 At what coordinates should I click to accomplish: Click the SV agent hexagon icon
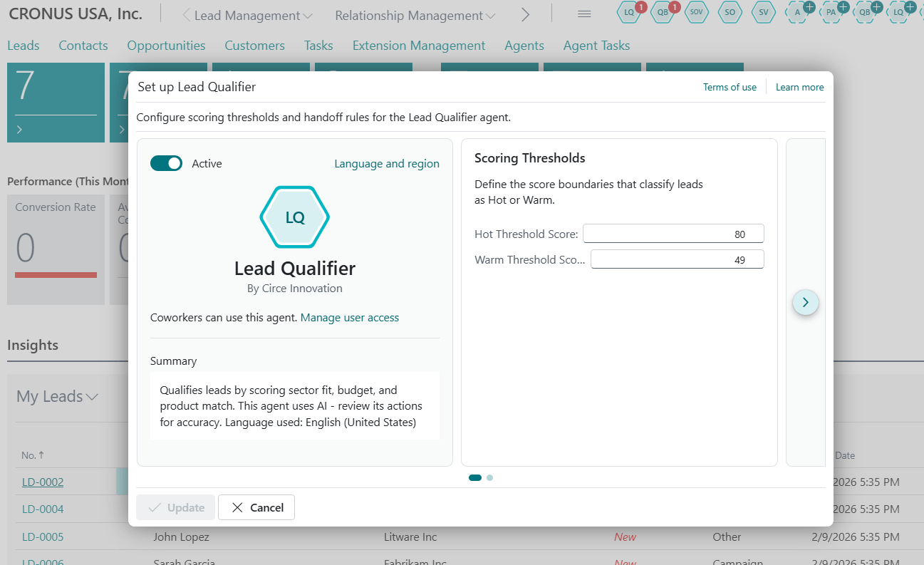pyautogui.click(x=764, y=13)
